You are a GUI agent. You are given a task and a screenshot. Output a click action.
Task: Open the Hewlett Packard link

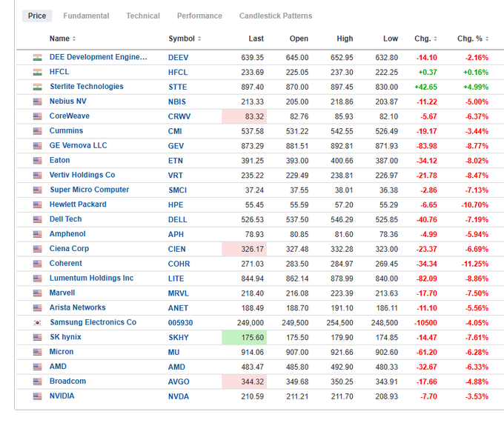click(78, 204)
